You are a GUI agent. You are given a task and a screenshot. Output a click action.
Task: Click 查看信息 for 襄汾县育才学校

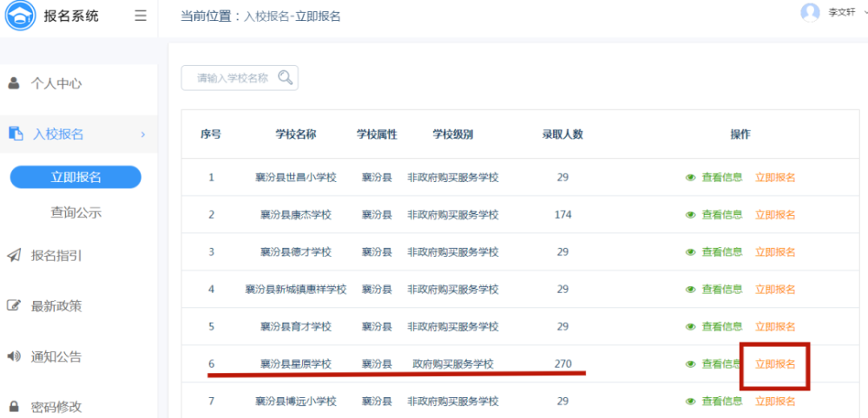(721, 327)
